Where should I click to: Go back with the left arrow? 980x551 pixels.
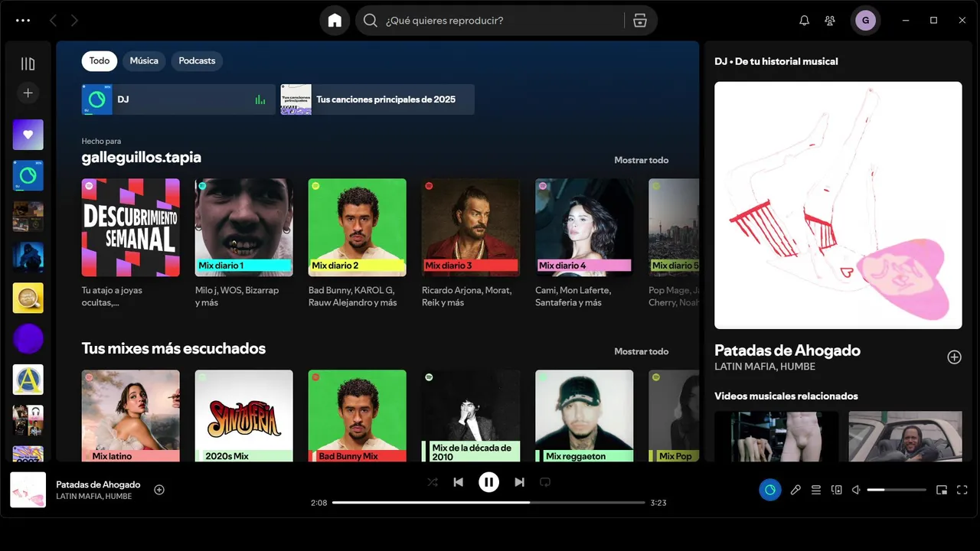[x=53, y=21]
